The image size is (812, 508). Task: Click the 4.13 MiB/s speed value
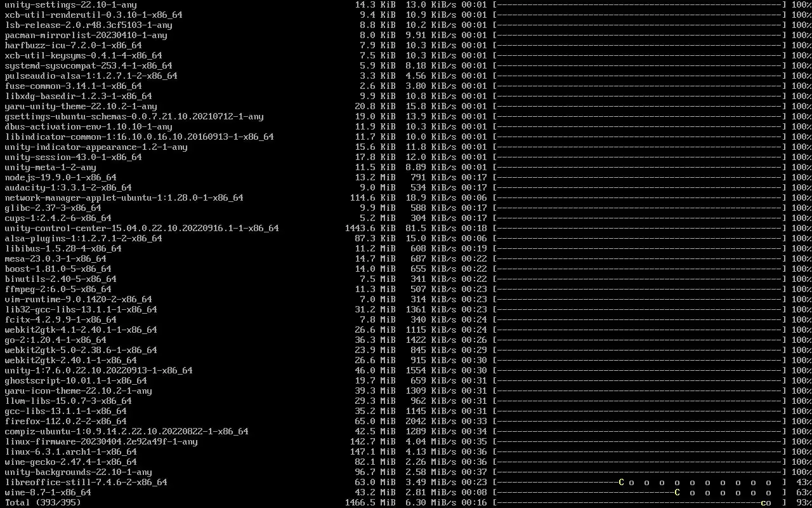[x=431, y=451]
